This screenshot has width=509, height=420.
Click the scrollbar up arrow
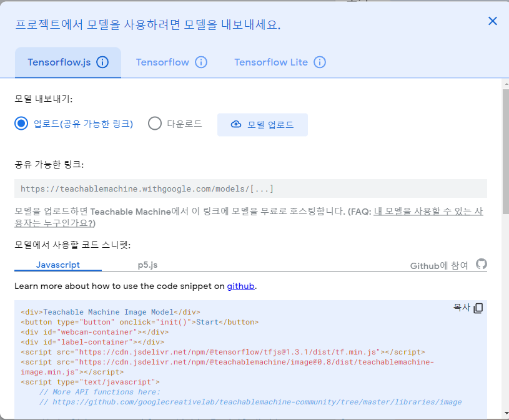506,84
